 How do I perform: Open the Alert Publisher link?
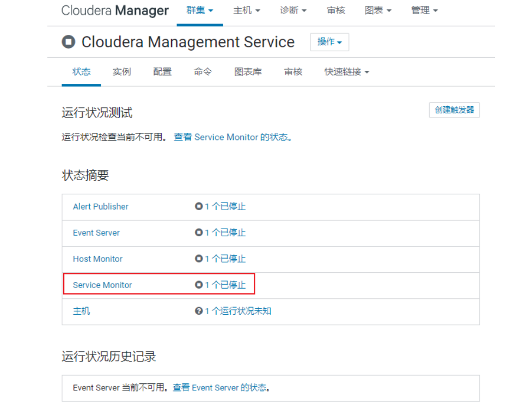[100, 206]
